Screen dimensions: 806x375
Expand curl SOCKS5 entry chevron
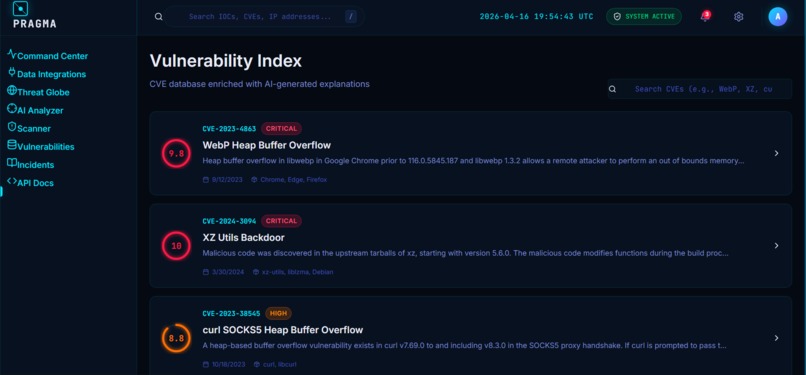click(x=776, y=338)
